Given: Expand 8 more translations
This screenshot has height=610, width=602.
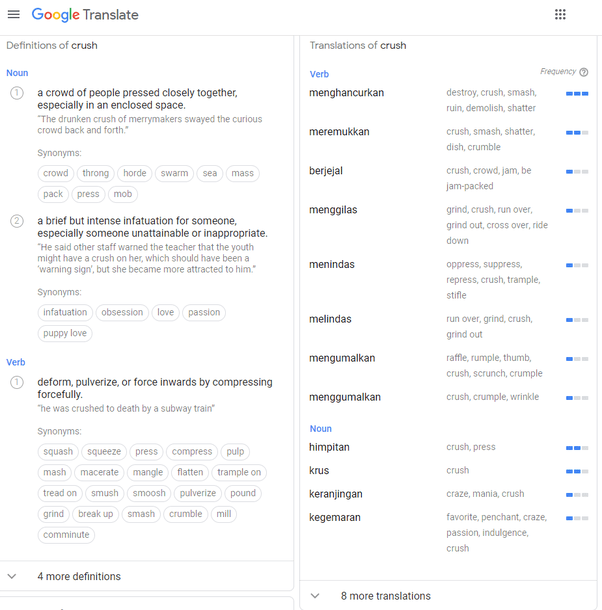Looking at the screenshot, I should tap(385, 596).
